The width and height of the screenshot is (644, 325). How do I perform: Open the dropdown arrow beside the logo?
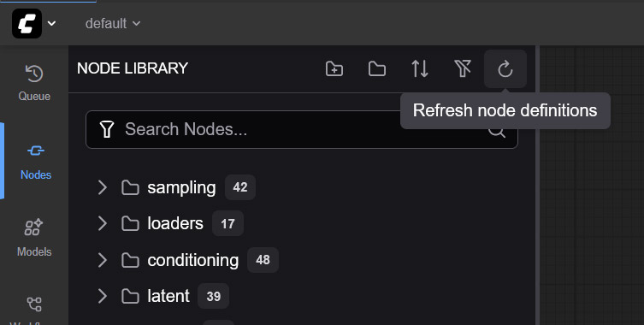tap(52, 23)
